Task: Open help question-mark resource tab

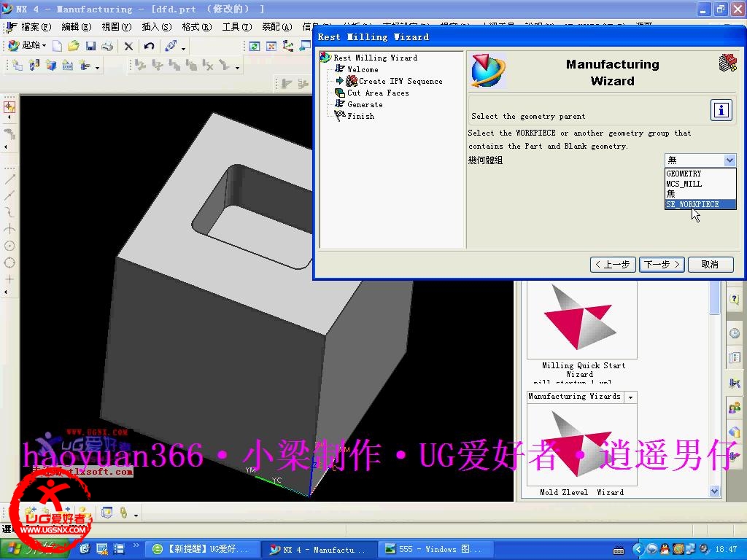Action: click(x=734, y=299)
